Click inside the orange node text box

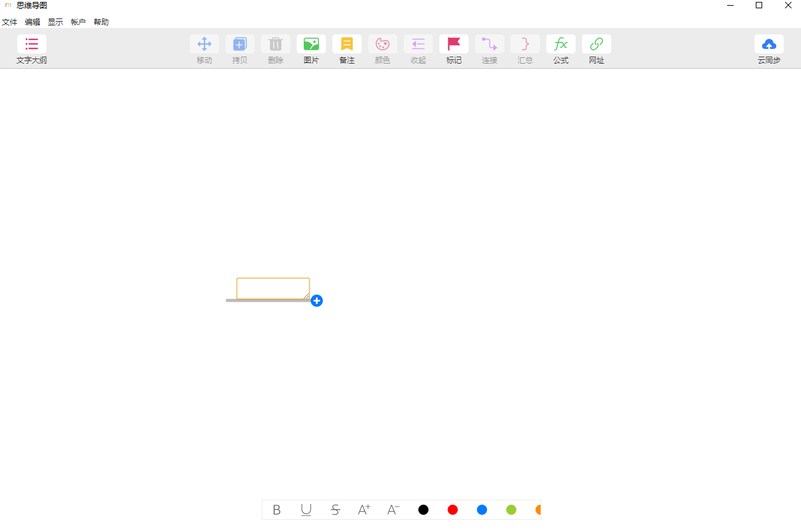tap(273, 288)
